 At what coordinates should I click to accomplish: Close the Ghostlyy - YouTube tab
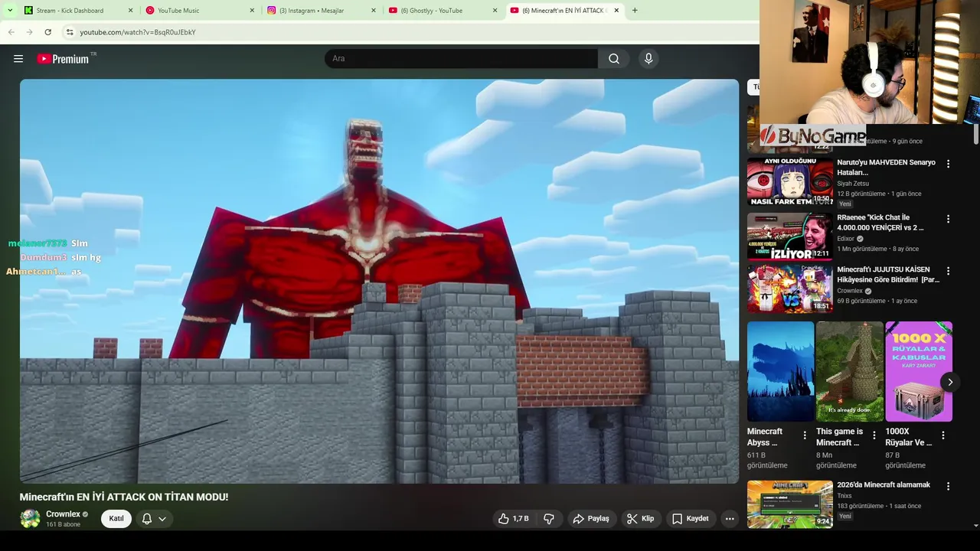coord(495,11)
